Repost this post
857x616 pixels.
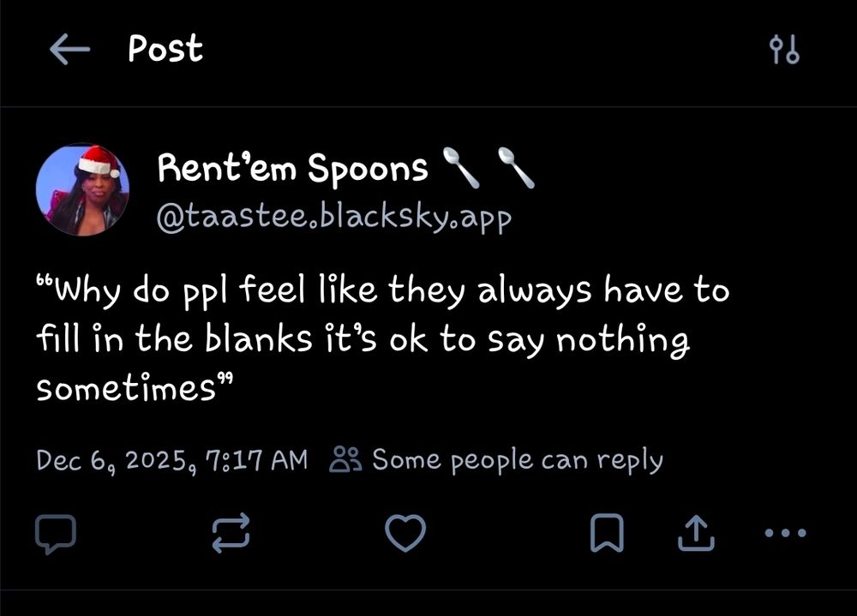point(231,534)
